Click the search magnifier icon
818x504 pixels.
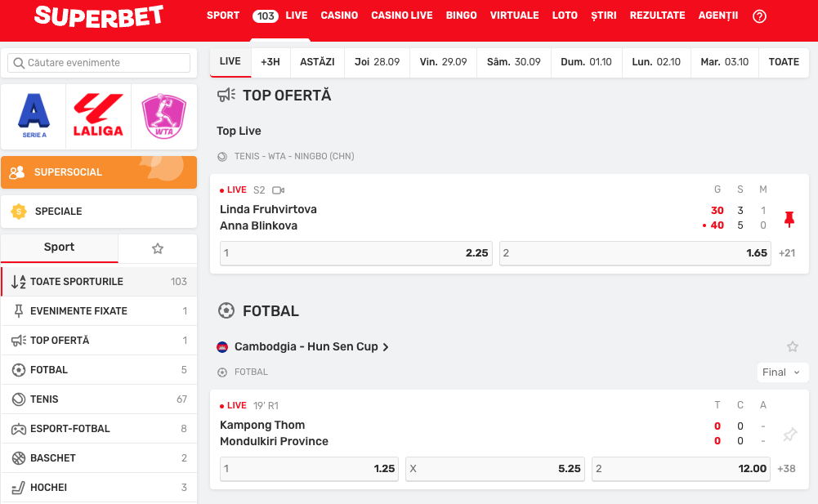point(19,63)
